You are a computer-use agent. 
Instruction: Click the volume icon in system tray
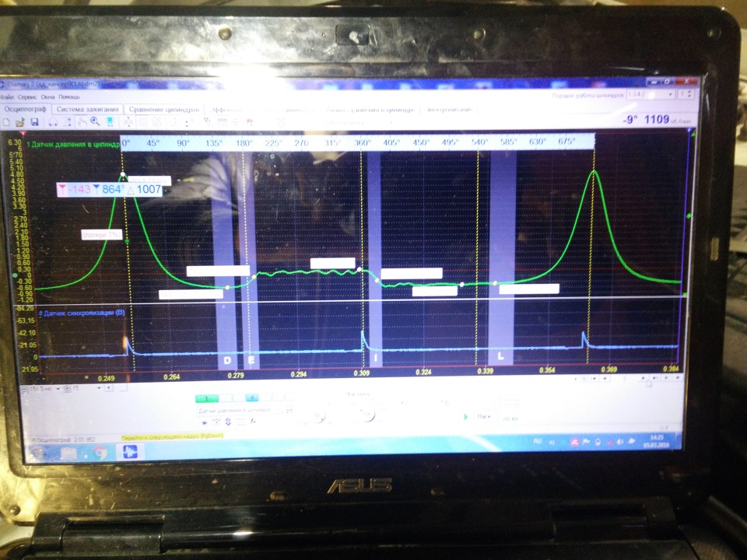619,442
